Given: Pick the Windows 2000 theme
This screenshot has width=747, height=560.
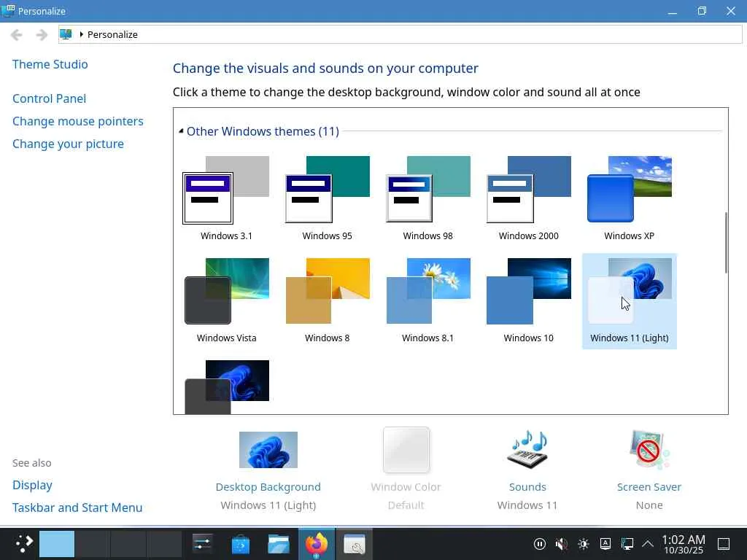Looking at the screenshot, I should pos(528,198).
